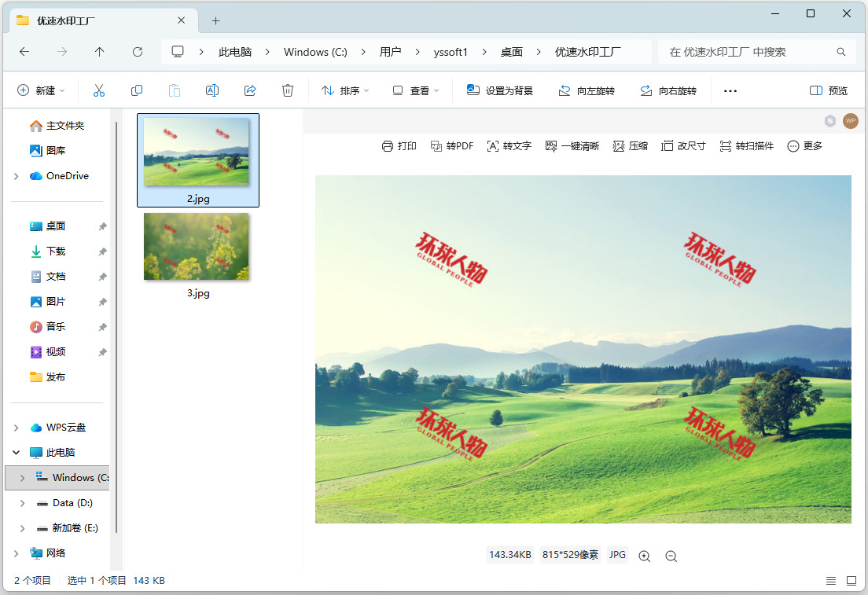Click 向左旋转 rotate left button
Image resolution: width=868 pixels, height=595 pixels.
587,90
